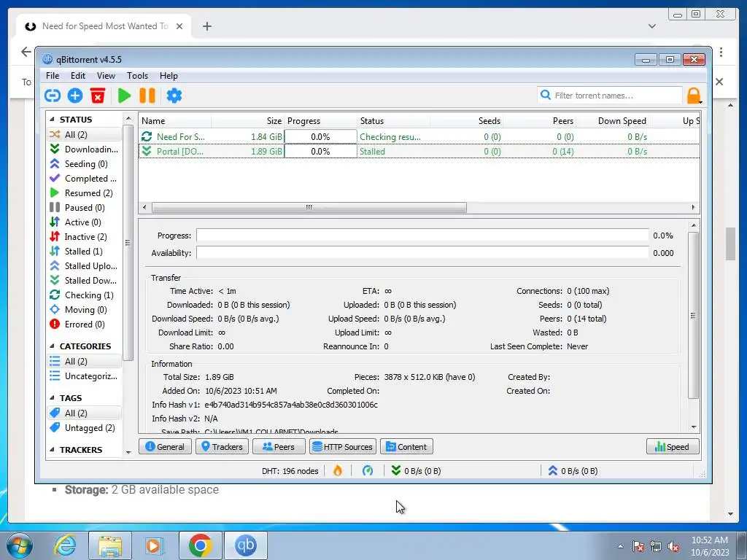
Task: Select the Stalled (1) filter
Action: click(x=85, y=252)
